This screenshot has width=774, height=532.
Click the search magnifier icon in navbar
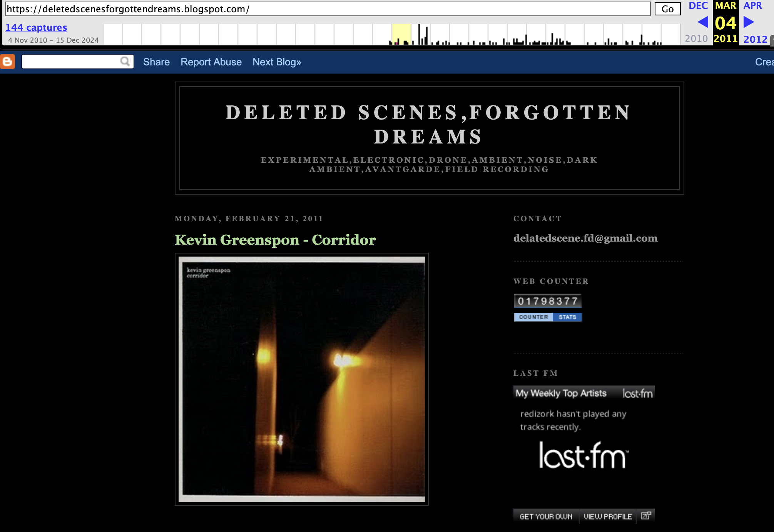125,62
